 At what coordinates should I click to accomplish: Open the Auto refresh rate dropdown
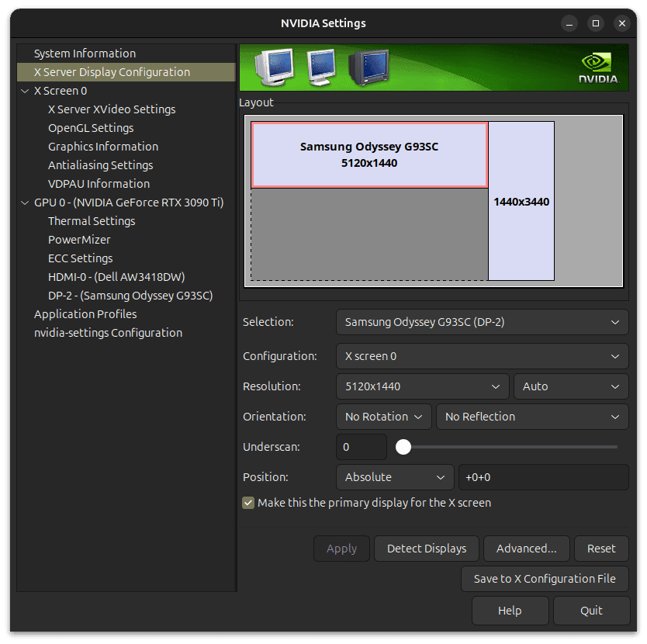point(570,386)
